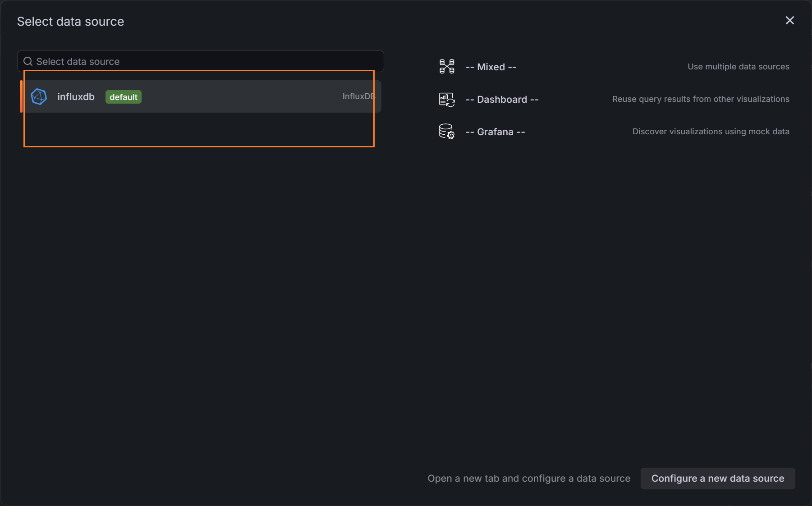The image size is (812, 506).
Task: Click 'Discover visualizations using mock data' text
Action: pyautogui.click(x=711, y=132)
